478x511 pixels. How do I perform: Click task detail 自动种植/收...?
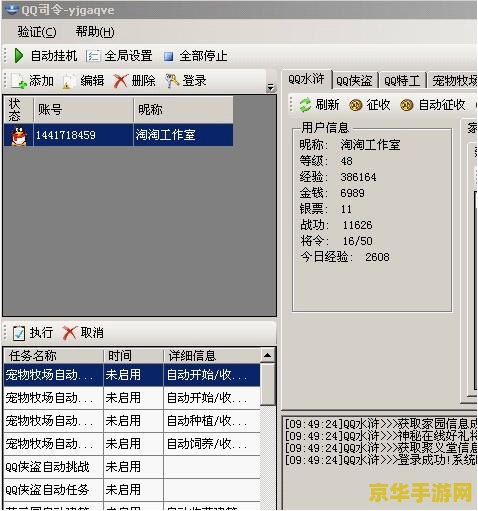pos(207,421)
